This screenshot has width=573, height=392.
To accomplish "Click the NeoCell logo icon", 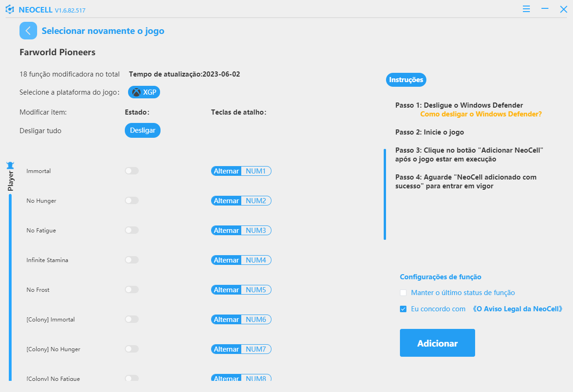I will [x=10, y=10].
